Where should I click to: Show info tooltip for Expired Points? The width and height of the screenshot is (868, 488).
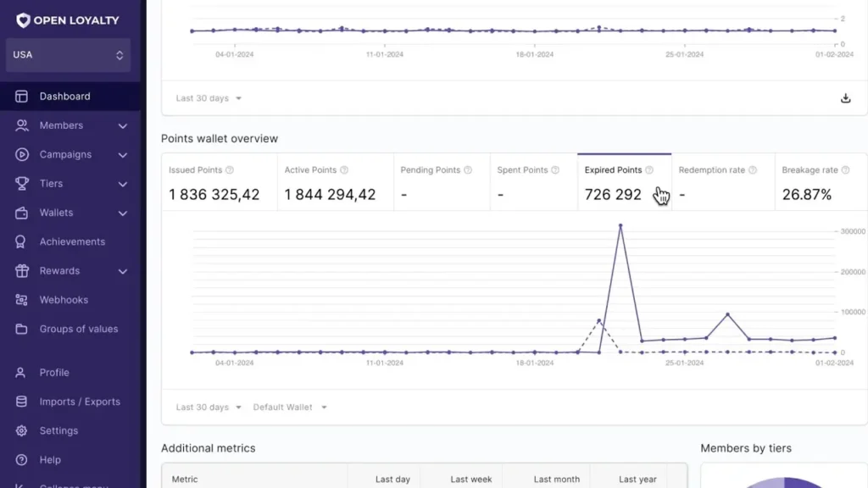[x=649, y=169]
